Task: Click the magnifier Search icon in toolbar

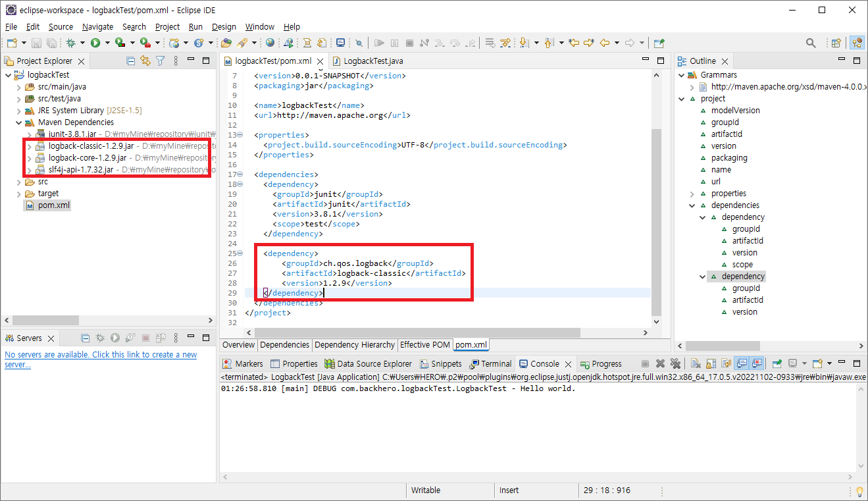Action: pyautogui.click(x=811, y=43)
